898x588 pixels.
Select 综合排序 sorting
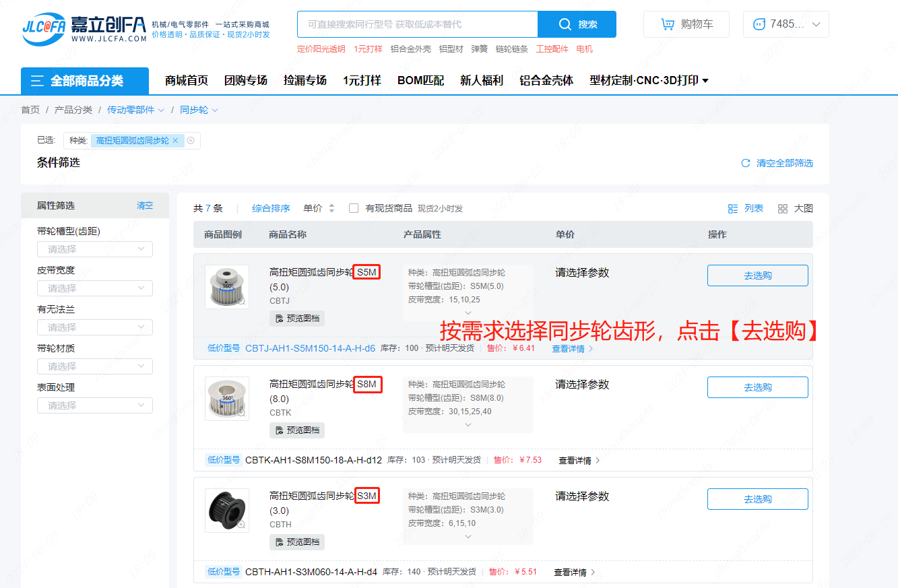pos(271,209)
